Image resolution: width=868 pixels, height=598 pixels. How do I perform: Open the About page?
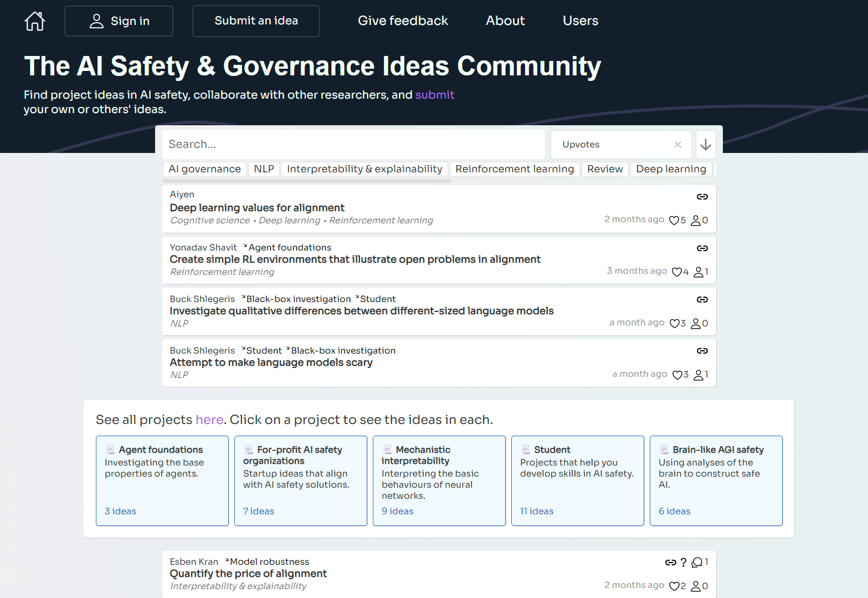click(505, 21)
